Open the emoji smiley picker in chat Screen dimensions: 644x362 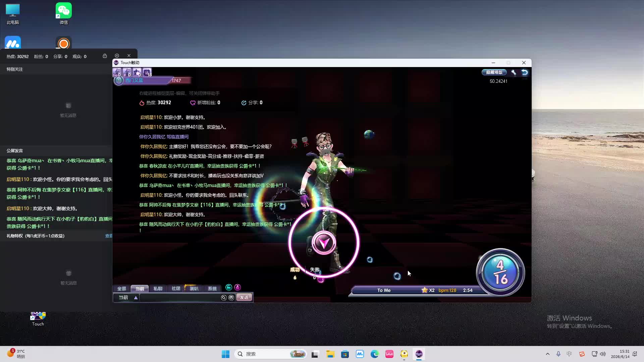click(x=231, y=298)
